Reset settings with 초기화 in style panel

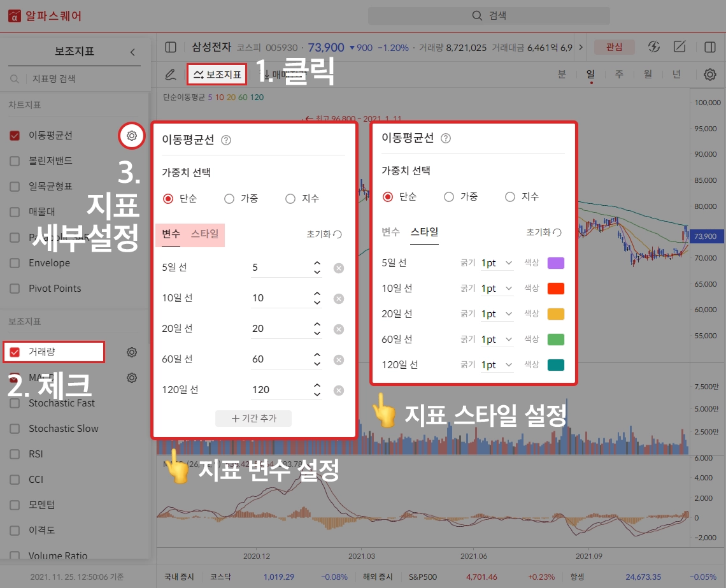[544, 233]
